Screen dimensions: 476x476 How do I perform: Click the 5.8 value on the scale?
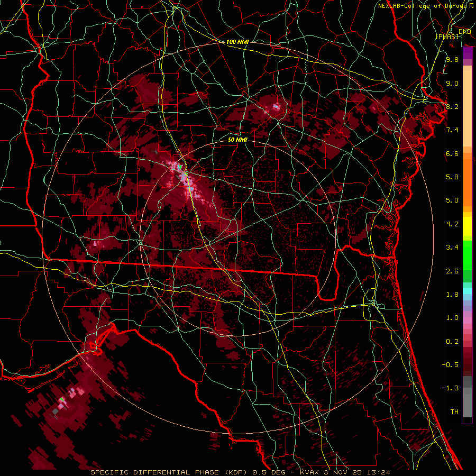pos(452,177)
